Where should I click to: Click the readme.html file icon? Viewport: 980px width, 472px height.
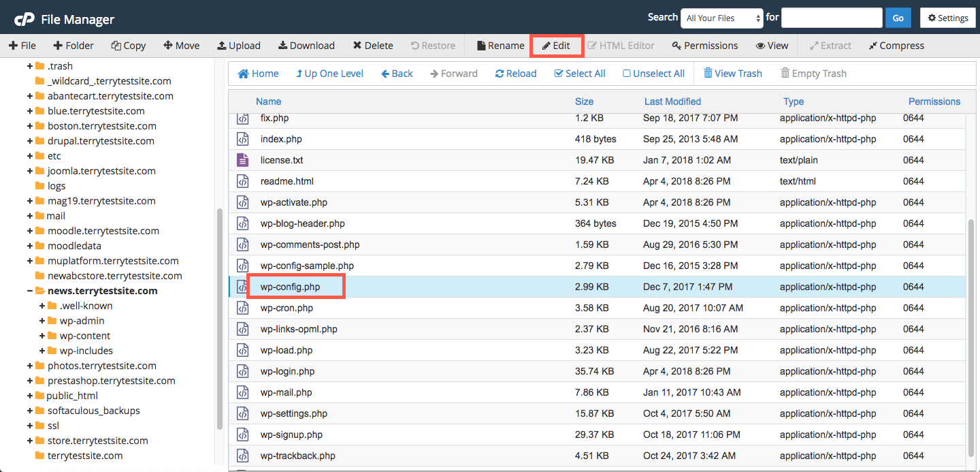coord(243,181)
